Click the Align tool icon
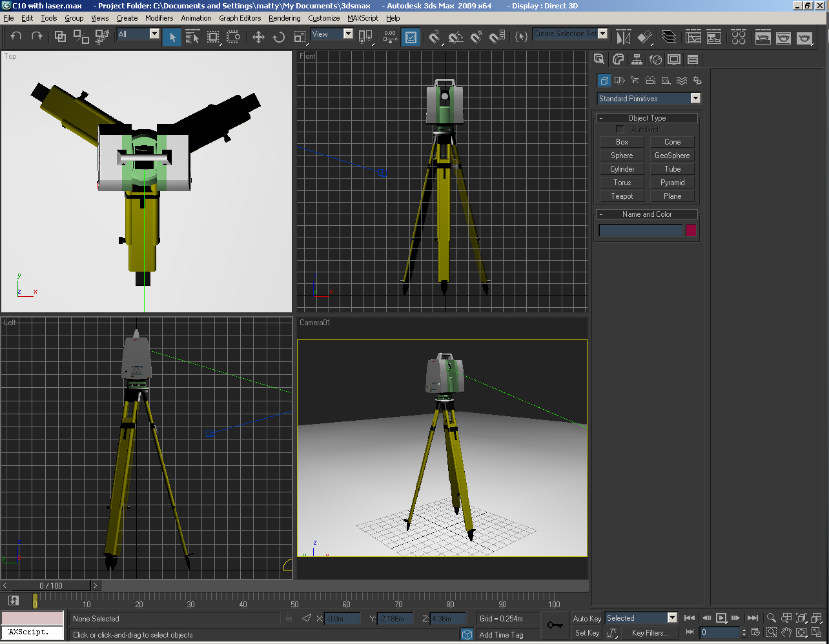This screenshot has width=829, height=644. click(644, 37)
